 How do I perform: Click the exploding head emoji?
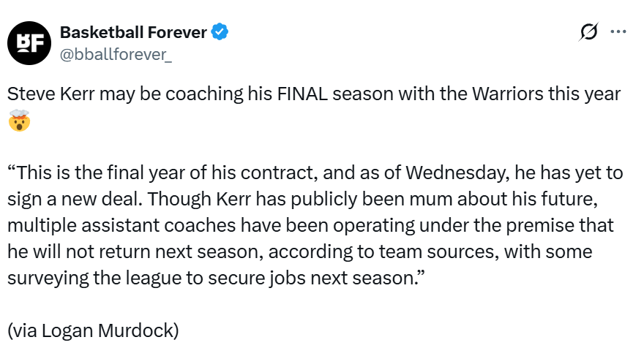click(x=19, y=121)
